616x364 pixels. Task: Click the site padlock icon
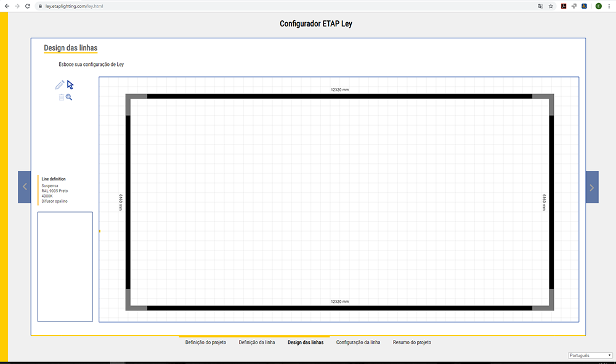[40, 6]
